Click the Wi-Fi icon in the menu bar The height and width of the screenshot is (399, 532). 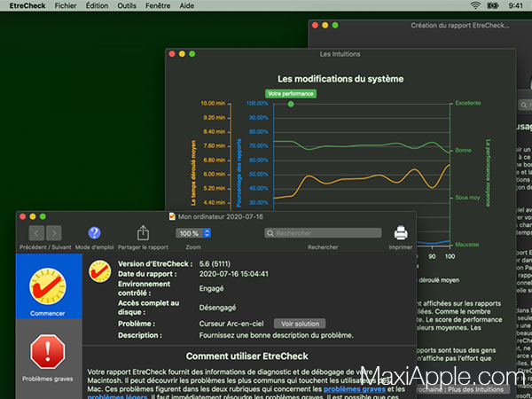(475, 5)
